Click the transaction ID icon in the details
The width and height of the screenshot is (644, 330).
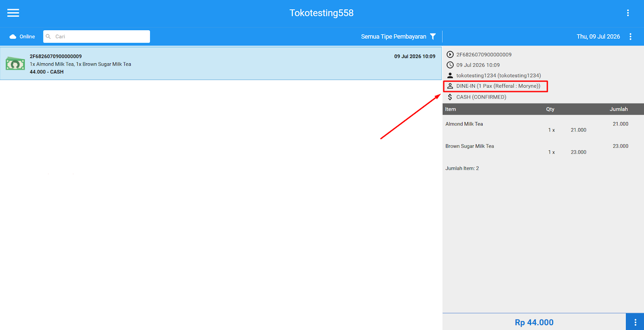tap(450, 54)
